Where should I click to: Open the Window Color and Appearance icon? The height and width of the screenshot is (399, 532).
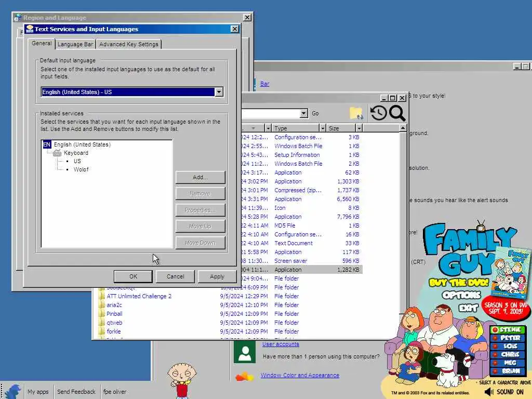[x=245, y=376]
